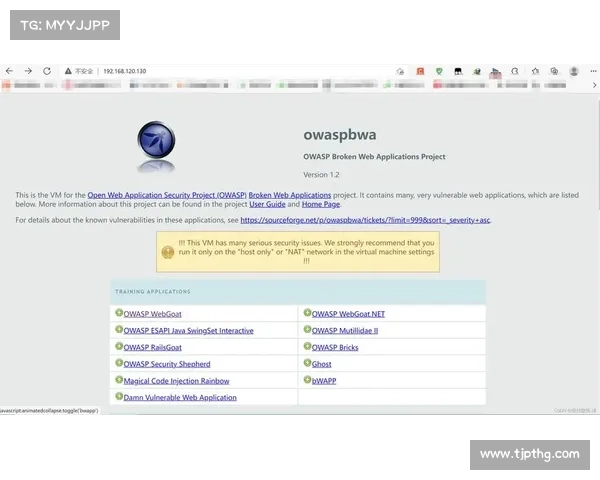Open the browser profile avatar
The image size is (600, 480).
point(574,71)
